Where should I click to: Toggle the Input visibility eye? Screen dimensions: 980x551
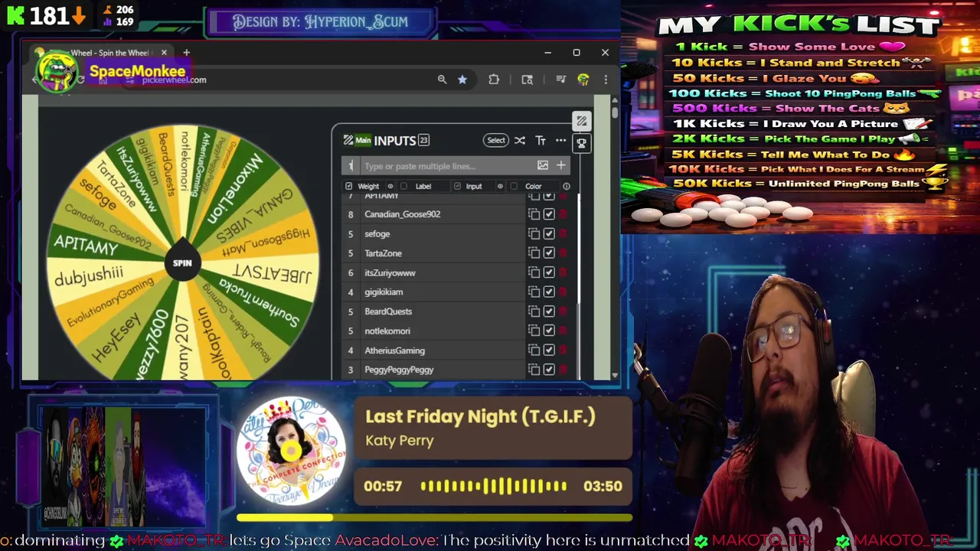(x=501, y=186)
